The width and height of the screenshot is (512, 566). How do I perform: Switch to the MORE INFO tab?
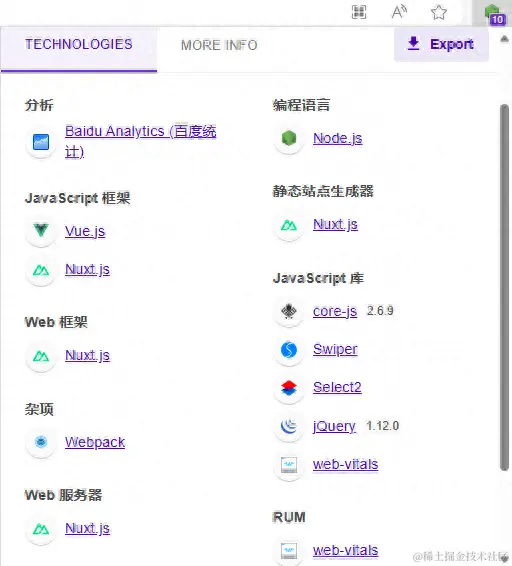click(219, 45)
